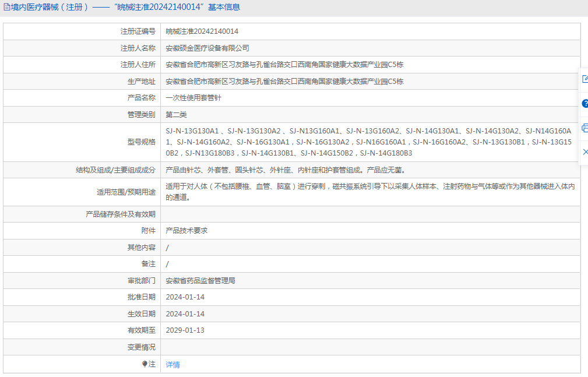This screenshot has width=588, height=377.
Task: Click the intended-use text 适用于对人体…
Action: (x=370, y=192)
